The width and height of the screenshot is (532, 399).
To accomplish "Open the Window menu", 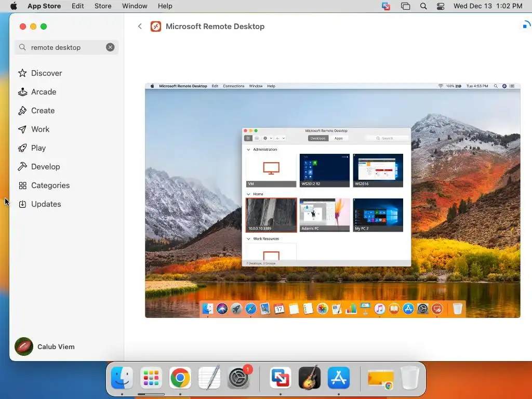I will [x=135, y=6].
